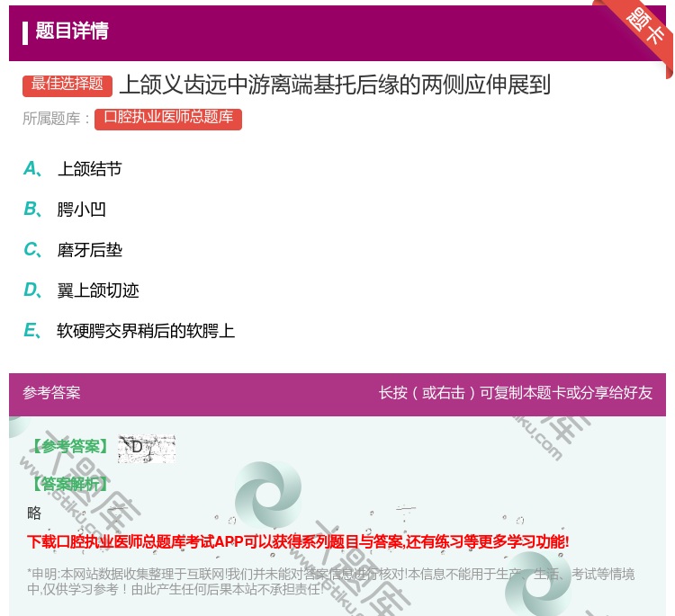This screenshot has width=675, height=616.
Task: Click the 最佳选择题 question type tag
Action: click(67, 85)
